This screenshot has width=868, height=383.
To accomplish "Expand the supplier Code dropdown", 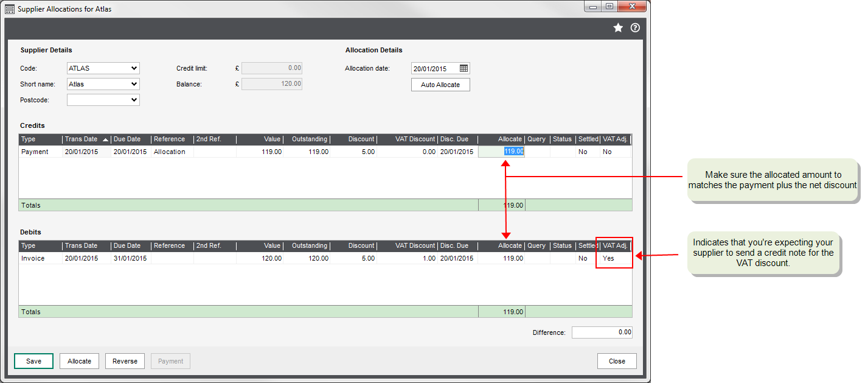I will pos(134,68).
